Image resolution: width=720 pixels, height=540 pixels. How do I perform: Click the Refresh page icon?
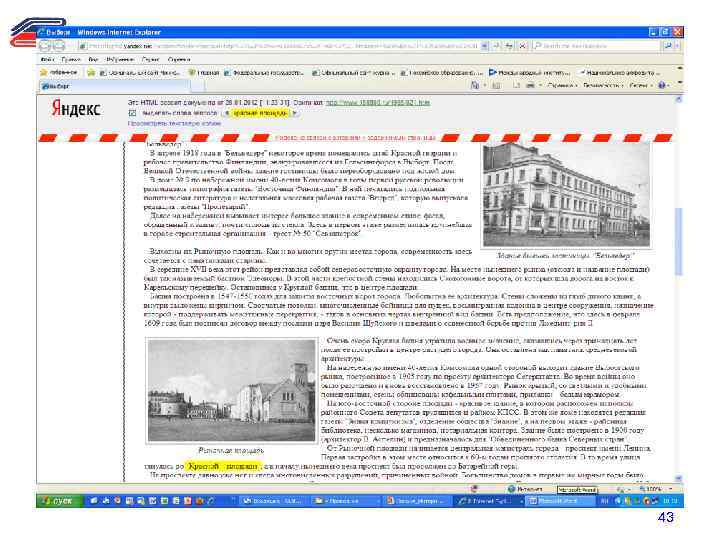click(509, 46)
